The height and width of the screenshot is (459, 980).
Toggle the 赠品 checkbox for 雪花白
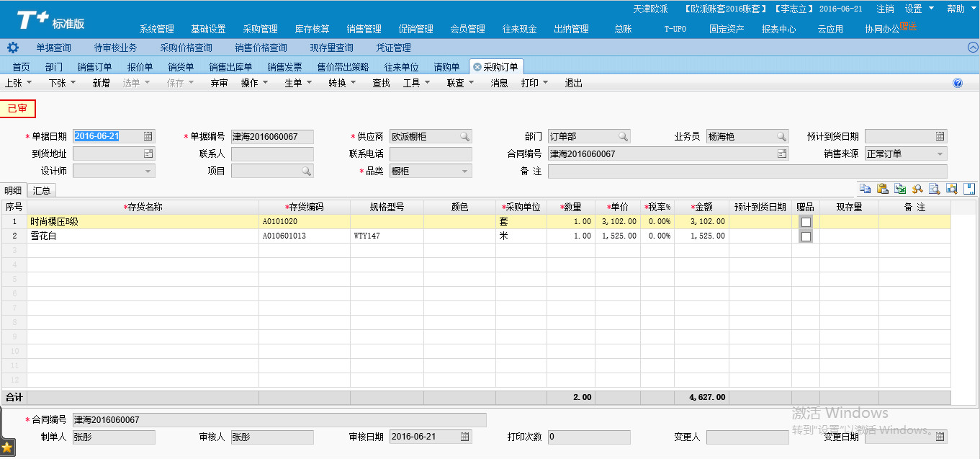(x=806, y=236)
